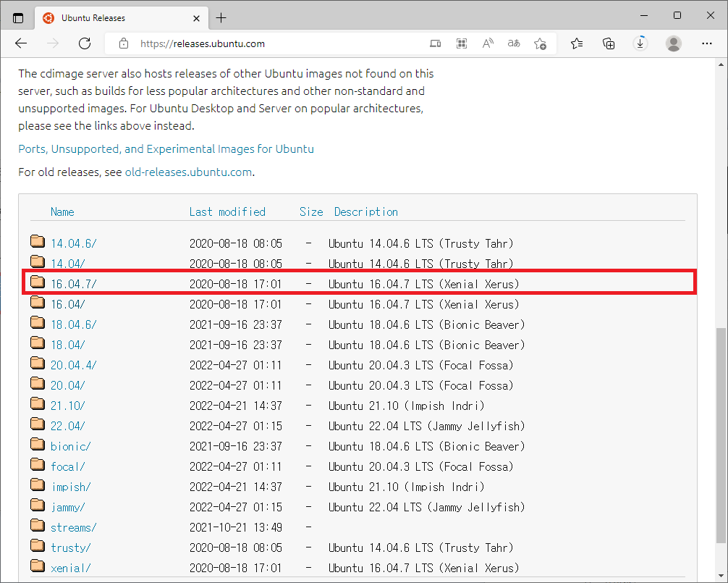The width and height of the screenshot is (728, 583).
Task: Open the focal/ directory
Action: 68,467
